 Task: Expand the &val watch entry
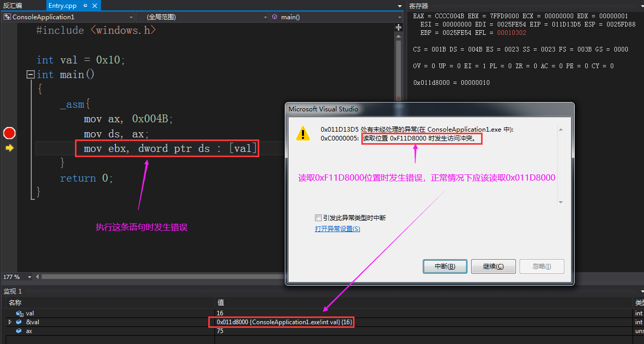(10, 322)
